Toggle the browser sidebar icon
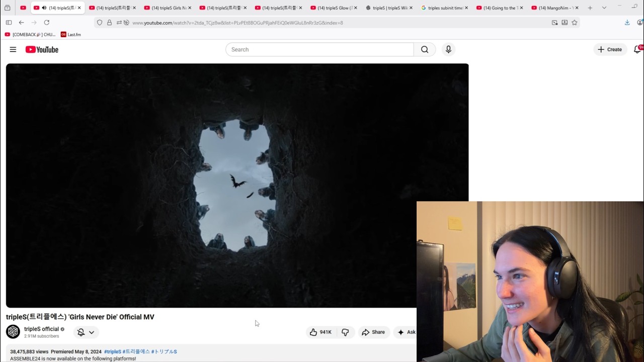The image size is (644, 362). [9, 23]
